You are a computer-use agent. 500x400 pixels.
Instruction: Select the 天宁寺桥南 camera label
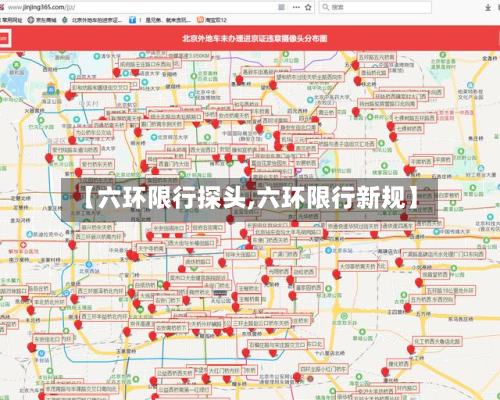point(151,248)
